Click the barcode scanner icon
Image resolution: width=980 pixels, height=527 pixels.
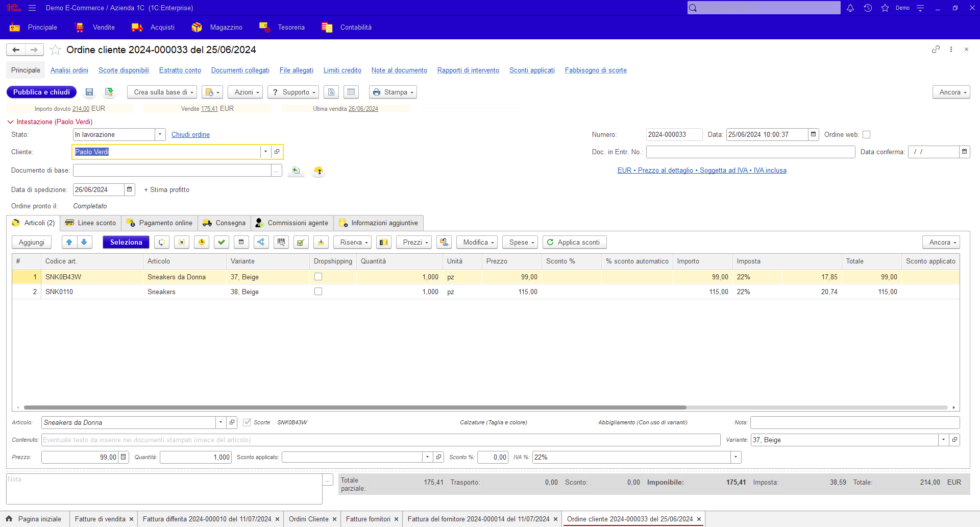(281, 242)
